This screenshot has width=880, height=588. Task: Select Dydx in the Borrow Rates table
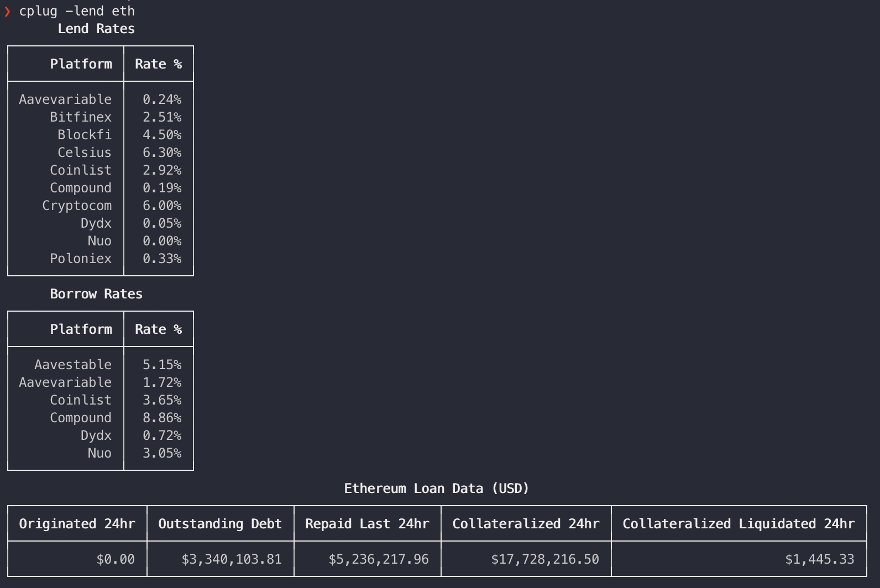point(96,435)
